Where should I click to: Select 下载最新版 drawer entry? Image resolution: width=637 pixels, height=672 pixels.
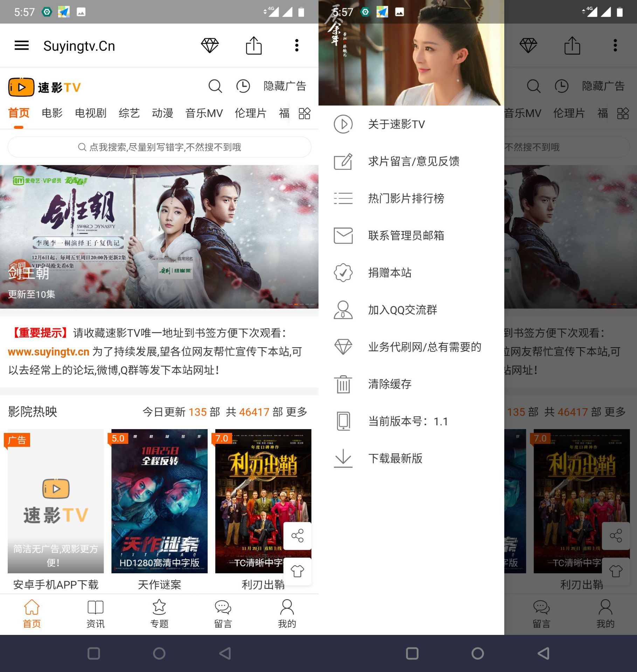(x=411, y=458)
